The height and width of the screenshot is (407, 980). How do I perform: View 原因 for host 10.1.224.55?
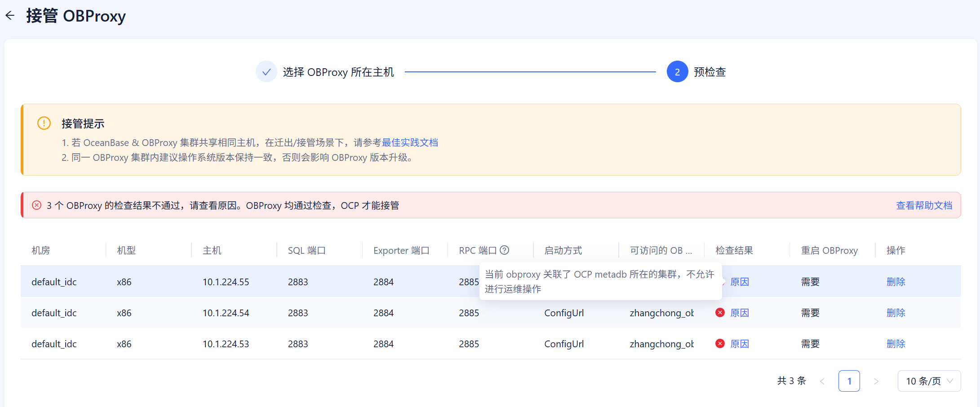(740, 282)
